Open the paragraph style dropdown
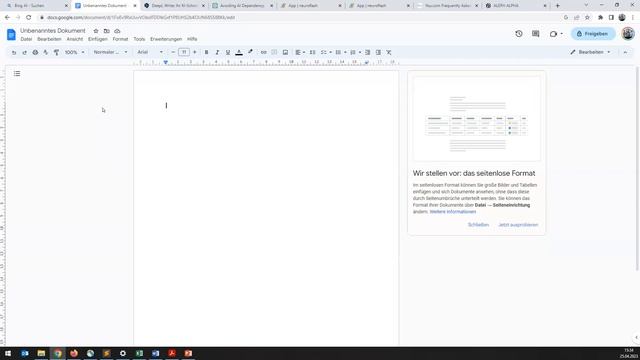This screenshot has height=360, width=640. coord(110,52)
